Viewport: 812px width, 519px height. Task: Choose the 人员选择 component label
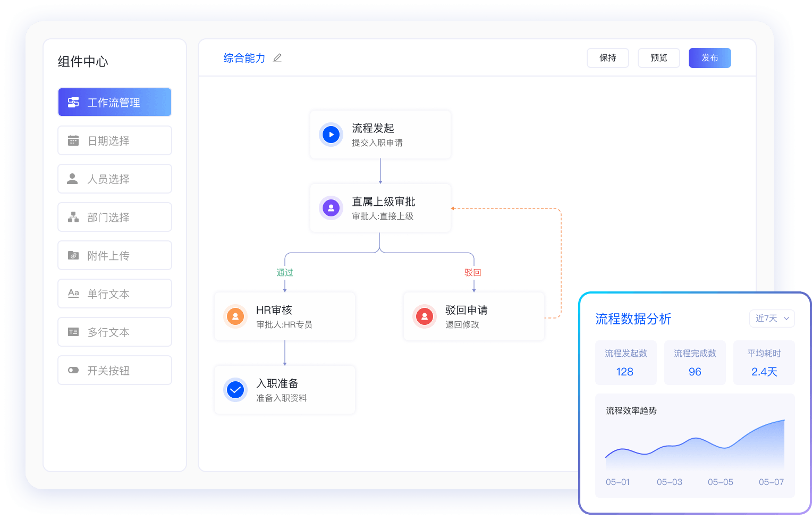click(x=108, y=179)
